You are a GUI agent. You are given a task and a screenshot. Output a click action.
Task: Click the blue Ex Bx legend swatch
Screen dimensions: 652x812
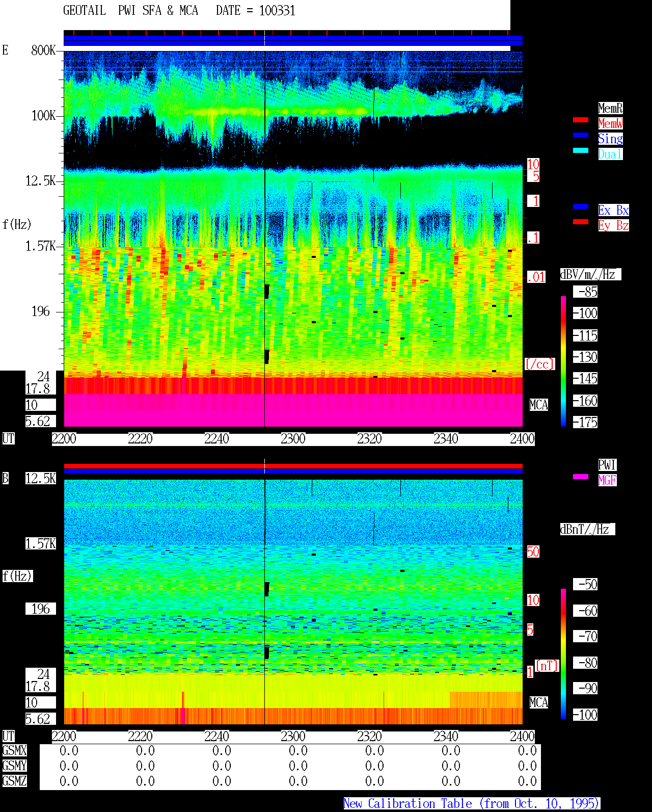[x=581, y=206]
